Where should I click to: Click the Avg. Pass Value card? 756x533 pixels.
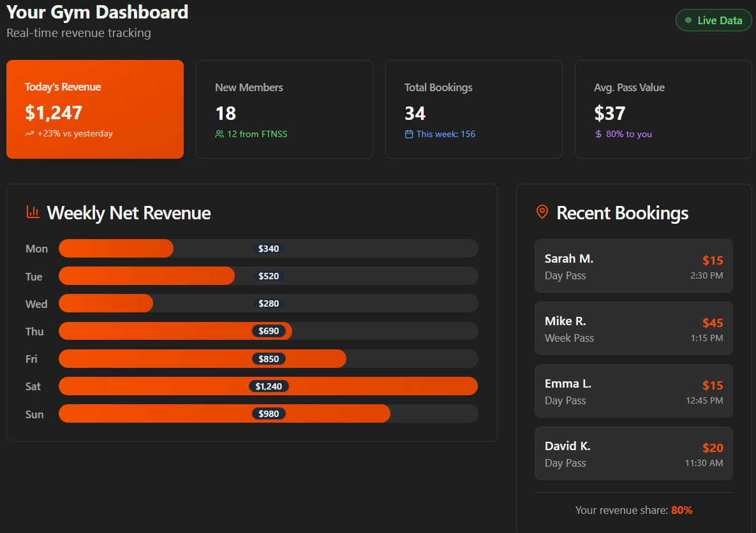pyautogui.click(x=663, y=108)
